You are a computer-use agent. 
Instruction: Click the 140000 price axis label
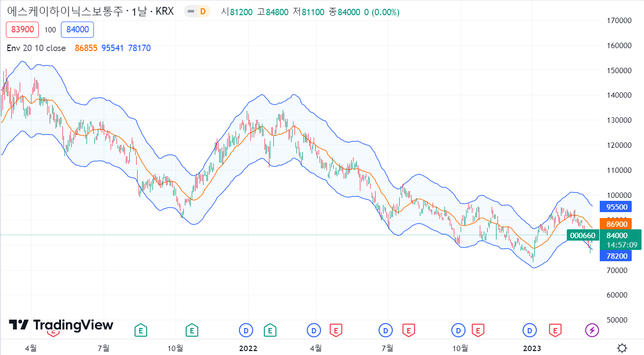click(x=618, y=95)
